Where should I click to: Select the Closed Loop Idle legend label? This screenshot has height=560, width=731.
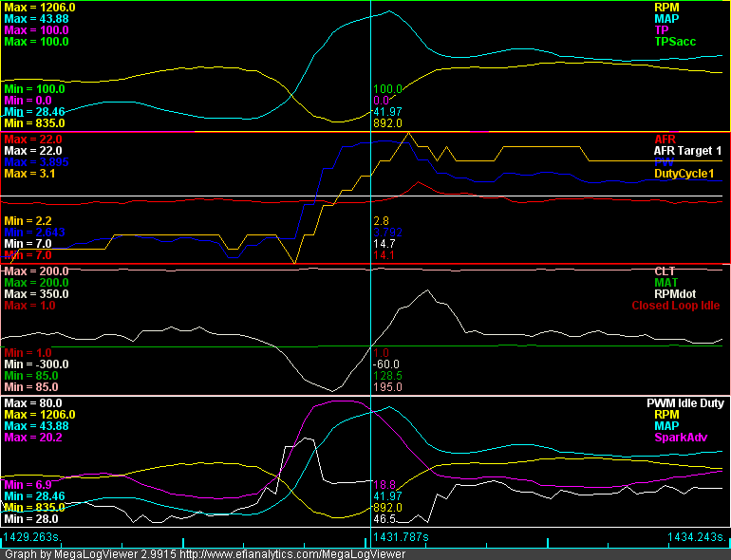point(677,306)
